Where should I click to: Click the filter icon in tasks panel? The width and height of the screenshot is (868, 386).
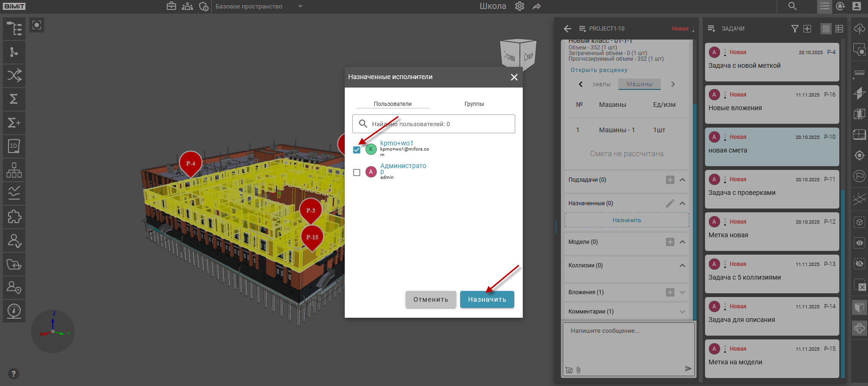click(795, 29)
